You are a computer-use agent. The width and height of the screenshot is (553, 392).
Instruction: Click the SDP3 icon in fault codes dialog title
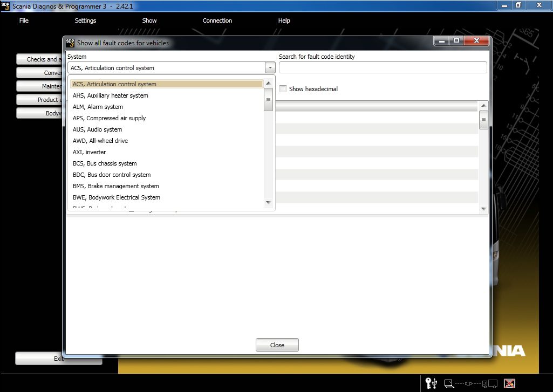click(70, 43)
